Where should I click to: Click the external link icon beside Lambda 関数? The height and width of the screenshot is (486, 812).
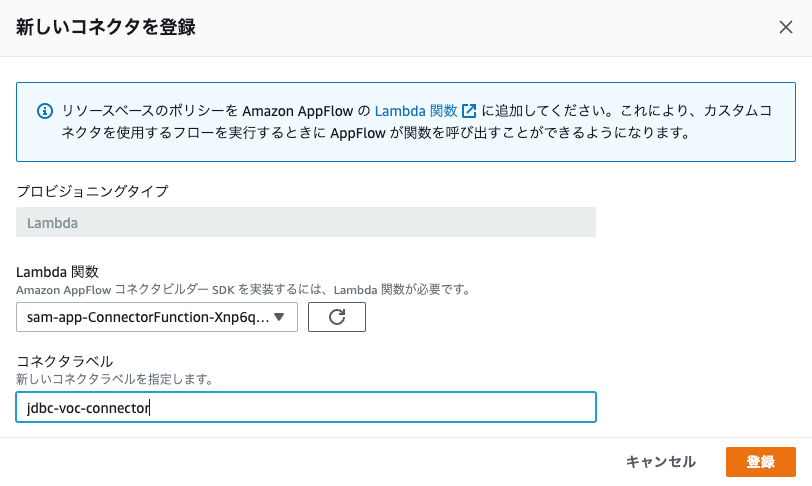(x=468, y=110)
